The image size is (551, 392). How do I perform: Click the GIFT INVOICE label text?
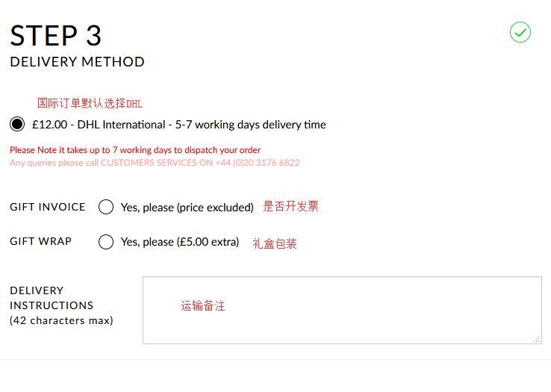click(48, 207)
